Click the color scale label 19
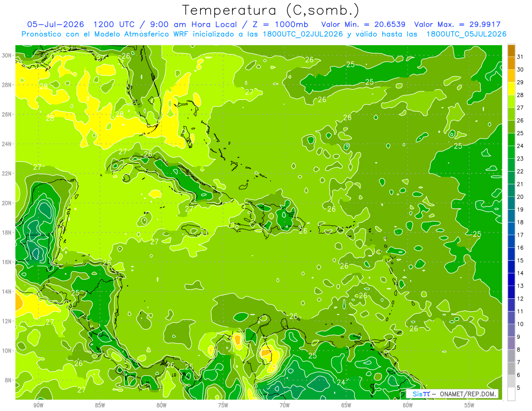This screenshot has height=411, width=532. point(521,210)
